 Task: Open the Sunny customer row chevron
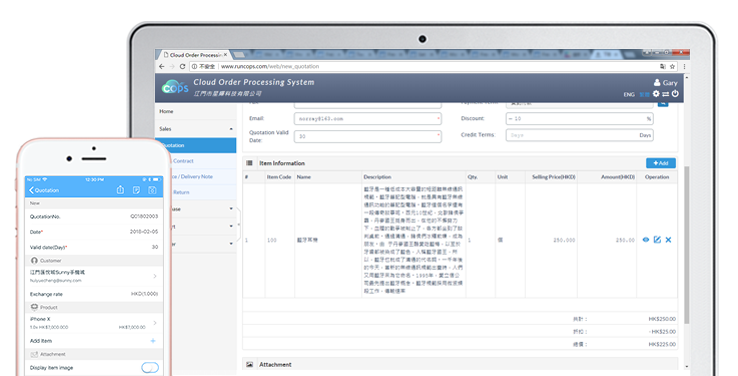(155, 276)
